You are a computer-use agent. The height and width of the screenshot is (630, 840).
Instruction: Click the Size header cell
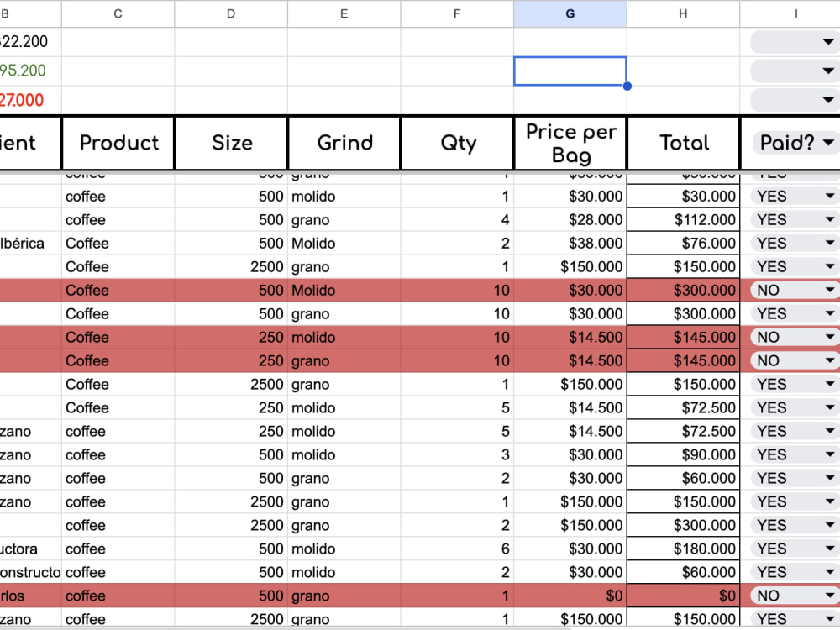(x=232, y=143)
